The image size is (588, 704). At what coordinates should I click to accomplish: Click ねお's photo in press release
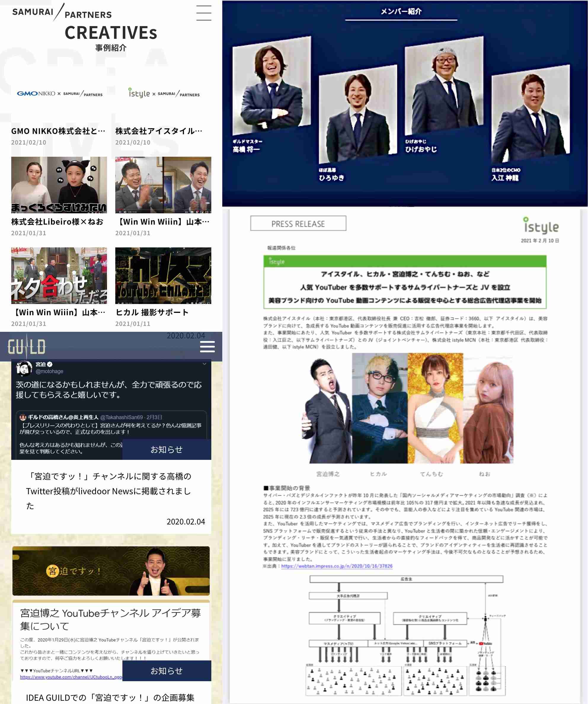pos(488,408)
